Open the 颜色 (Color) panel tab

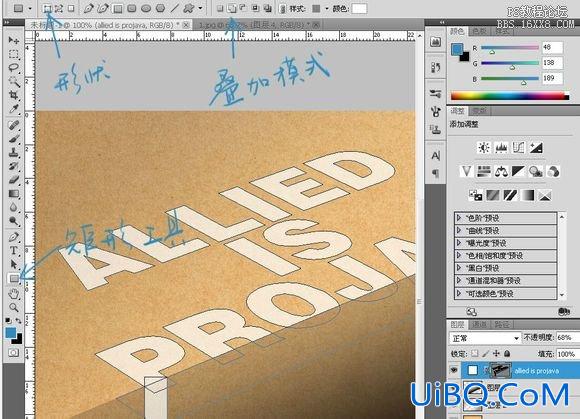tap(457, 31)
